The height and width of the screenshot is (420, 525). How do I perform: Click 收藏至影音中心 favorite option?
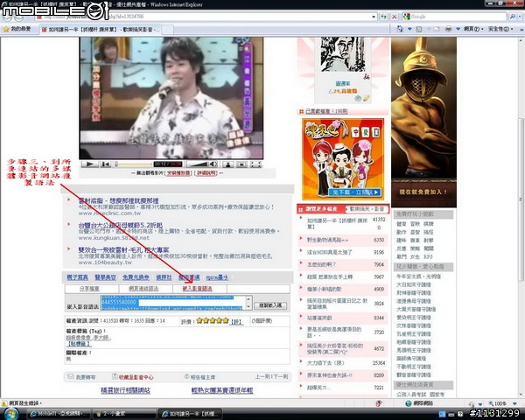tap(133, 377)
